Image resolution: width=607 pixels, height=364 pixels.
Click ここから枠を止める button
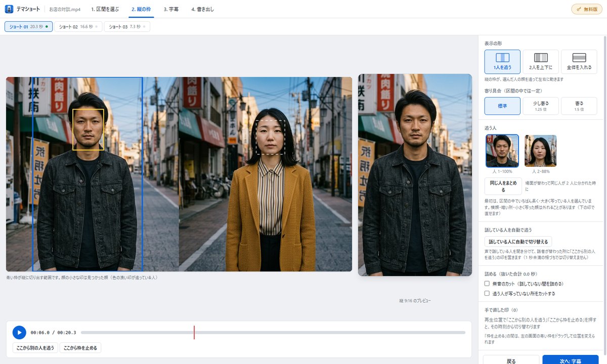coord(80,348)
